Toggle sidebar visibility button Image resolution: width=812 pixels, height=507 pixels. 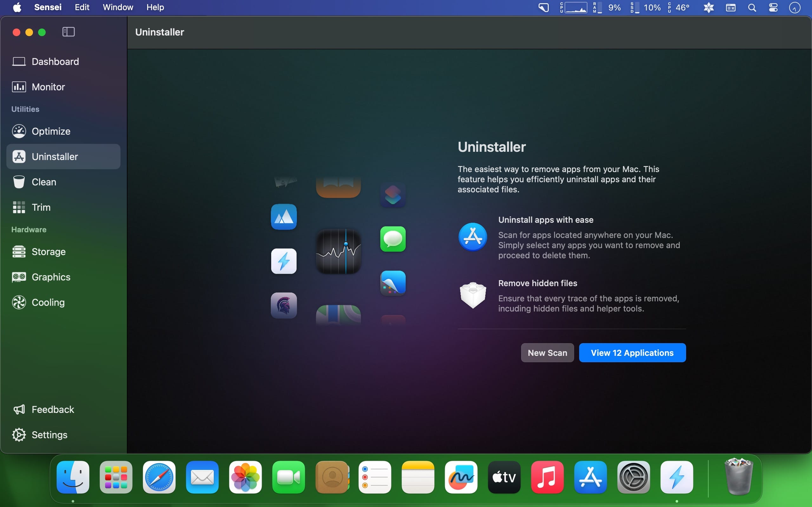pyautogui.click(x=69, y=32)
